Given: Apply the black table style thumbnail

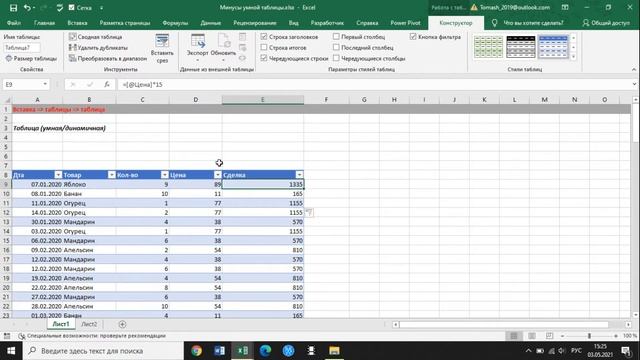Looking at the screenshot, I should tap(520, 47).
